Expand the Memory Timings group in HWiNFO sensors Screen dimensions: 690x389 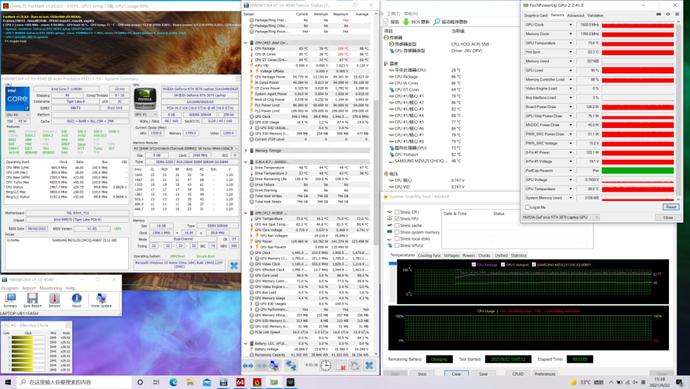[246, 150]
